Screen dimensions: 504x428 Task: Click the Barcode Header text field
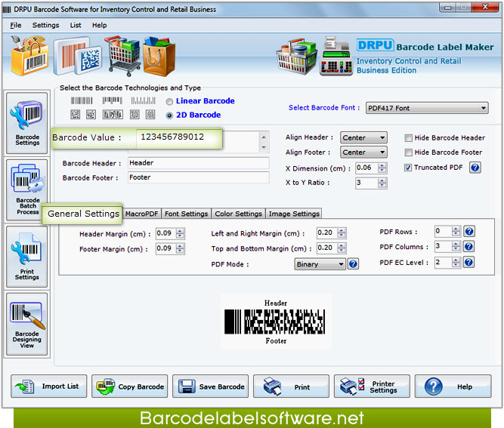click(x=198, y=163)
